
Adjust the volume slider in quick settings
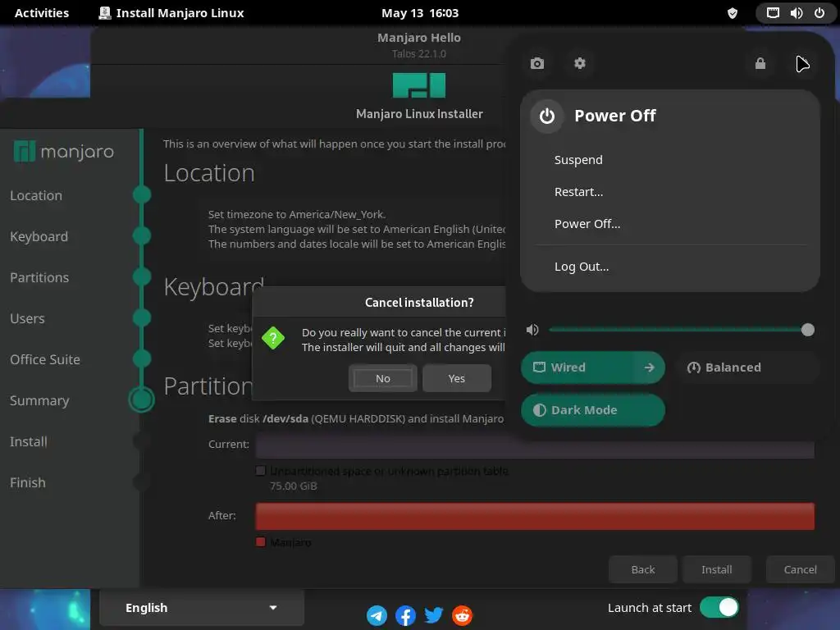coord(682,330)
